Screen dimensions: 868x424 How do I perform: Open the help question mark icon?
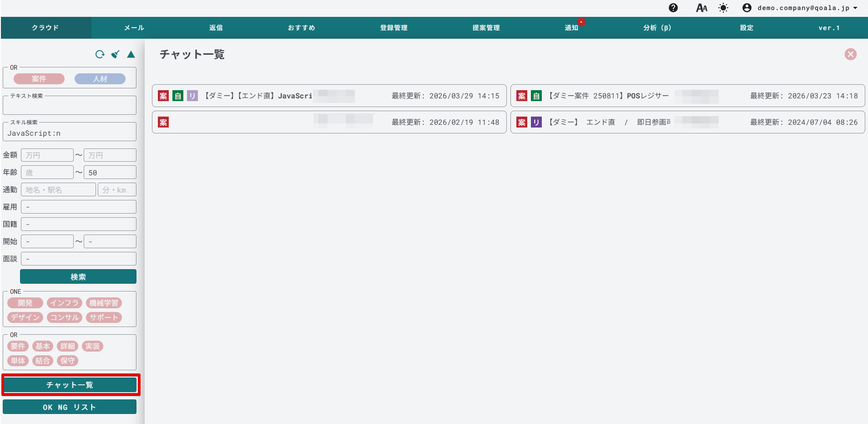click(673, 8)
